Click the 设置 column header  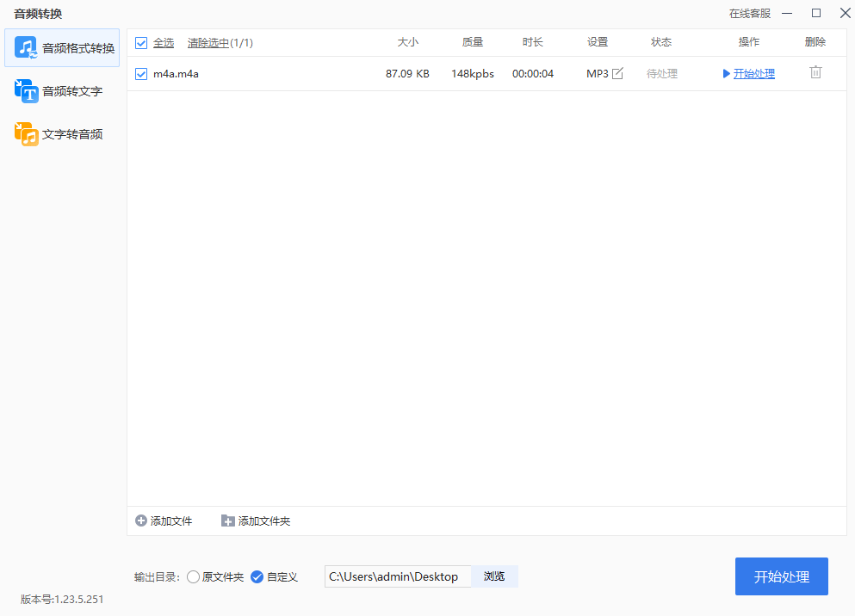[x=597, y=41]
